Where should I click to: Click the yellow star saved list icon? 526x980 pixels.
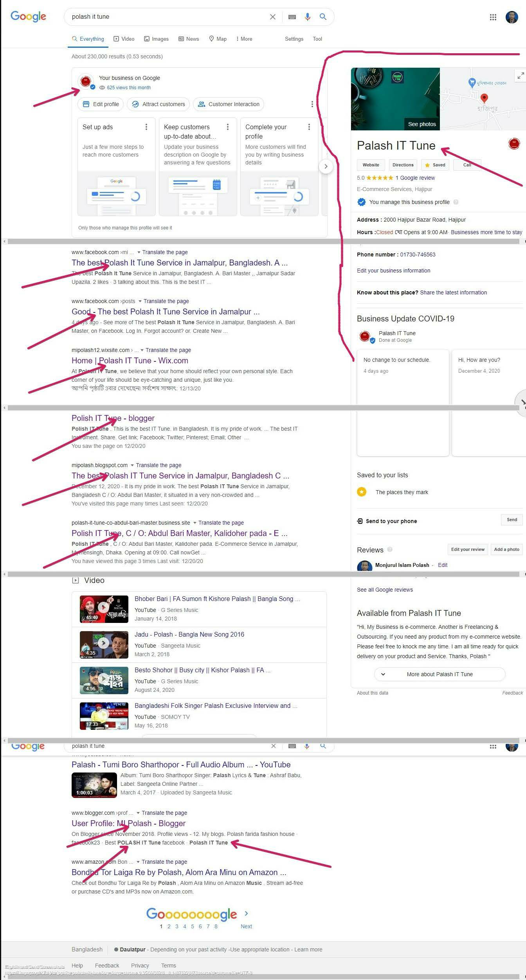[362, 492]
